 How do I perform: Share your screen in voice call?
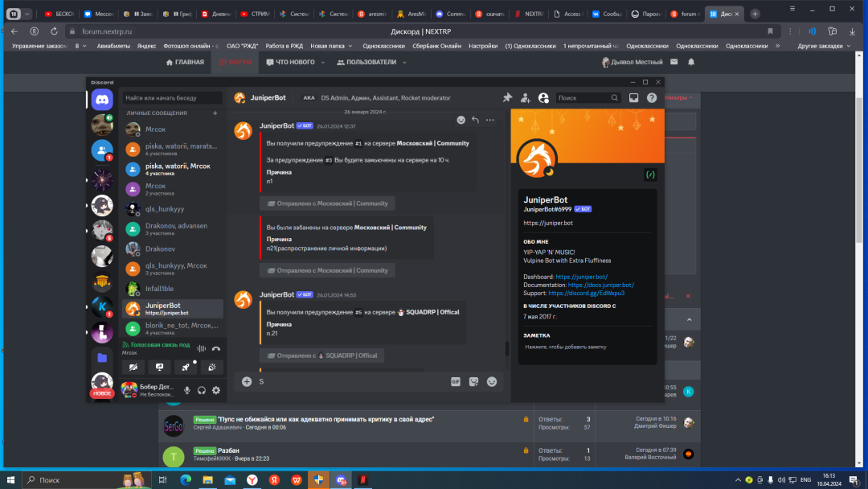tap(159, 367)
